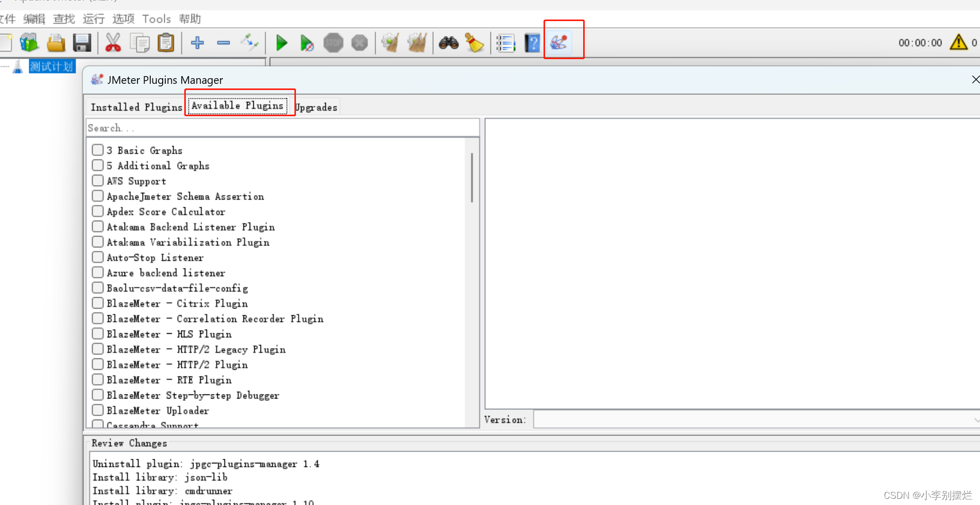Click the 00:00:00 elapsed timer
Image resolution: width=980 pixels, height=505 pixels.
(x=920, y=43)
